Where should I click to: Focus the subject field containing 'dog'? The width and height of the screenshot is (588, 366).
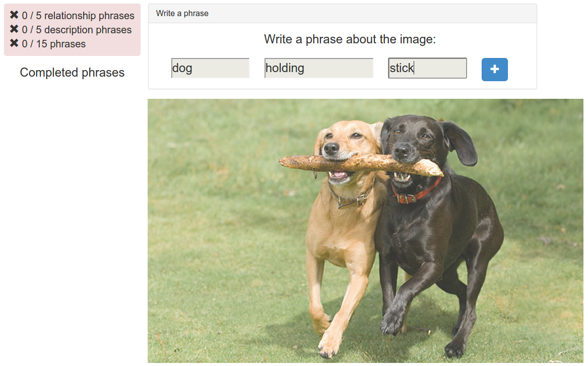(x=210, y=68)
